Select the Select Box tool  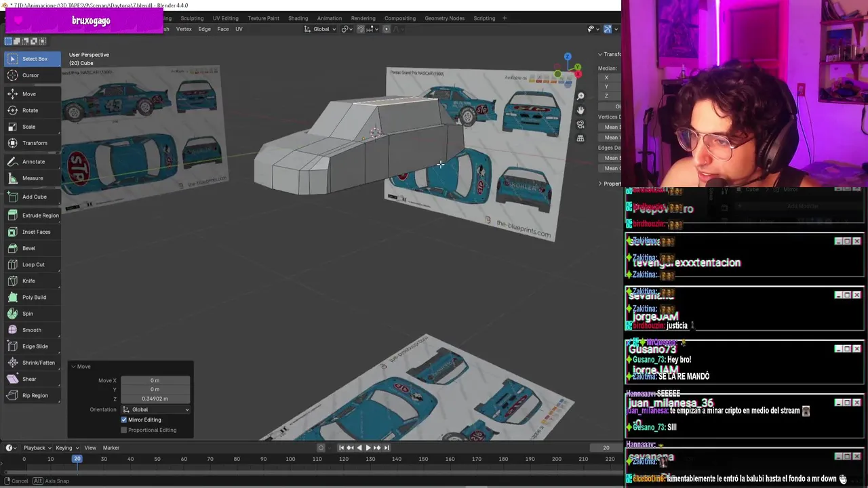33,59
